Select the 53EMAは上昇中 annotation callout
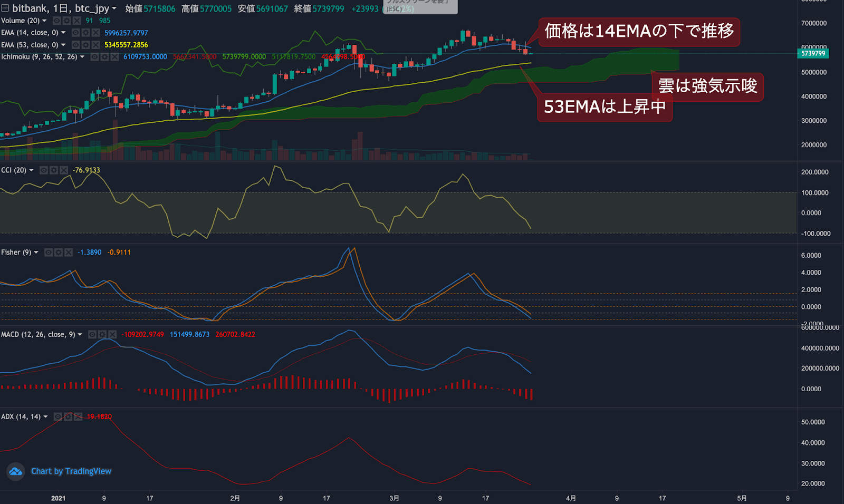Viewport: 844px width, 504px height. 605,107
